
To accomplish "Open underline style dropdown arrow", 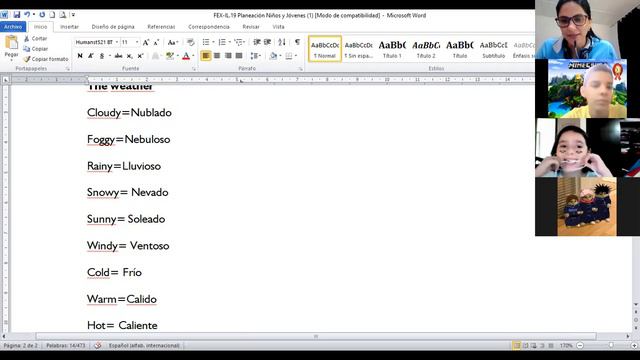I will point(109,56).
